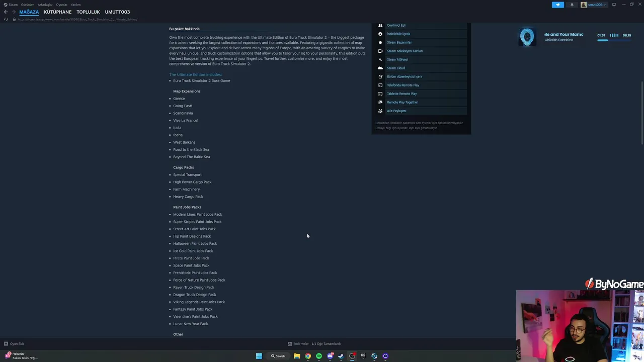Click 'Euro Truck Simulator 2 Base Game' text
The image size is (644, 362).
202,80
